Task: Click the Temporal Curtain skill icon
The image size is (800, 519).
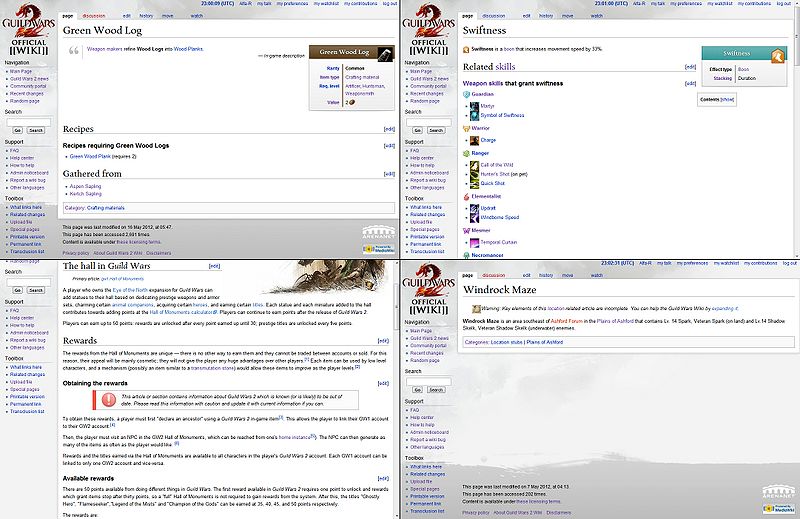Action: (x=474, y=242)
